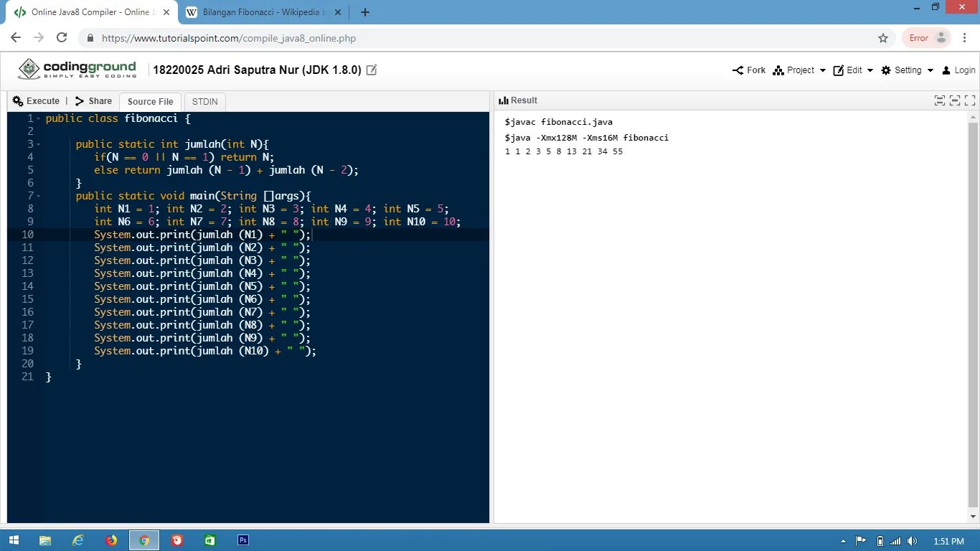Open Firefox from the taskbar
Viewport: 980px width, 551px height.
(x=111, y=540)
